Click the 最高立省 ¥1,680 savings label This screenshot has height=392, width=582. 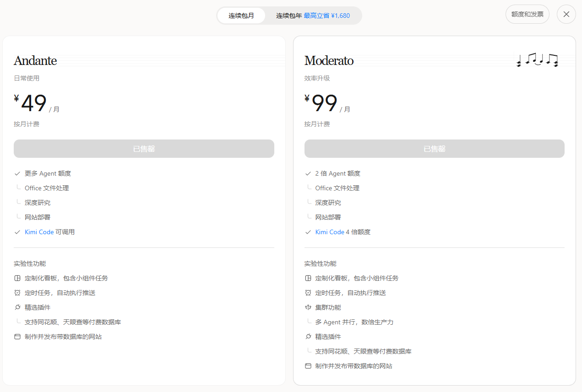(x=326, y=16)
